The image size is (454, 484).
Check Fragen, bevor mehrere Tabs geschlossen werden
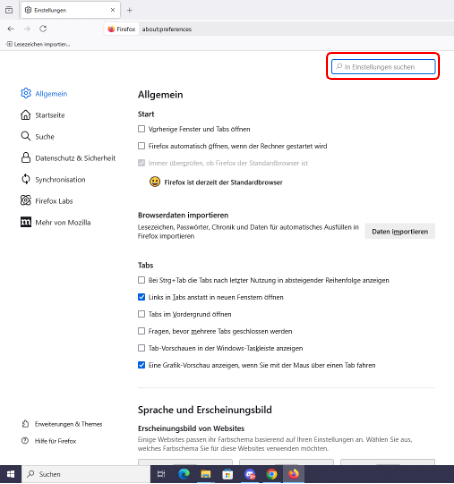[x=142, y=331]
